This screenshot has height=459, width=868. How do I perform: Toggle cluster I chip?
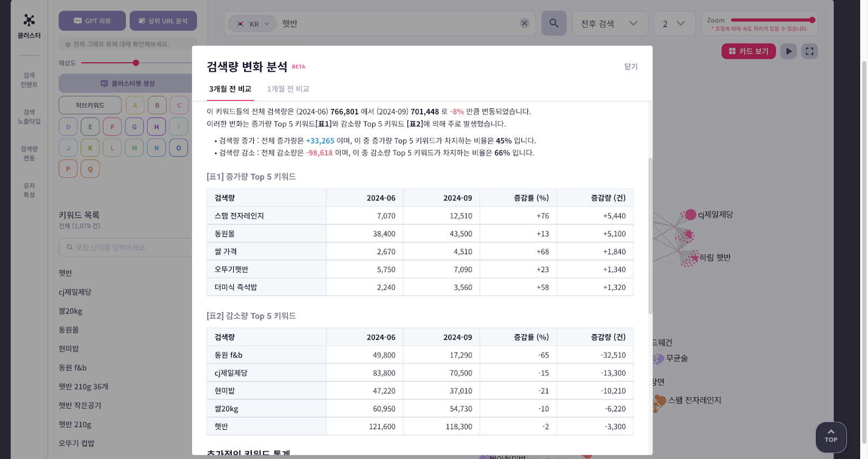click(x=178, y=126)
